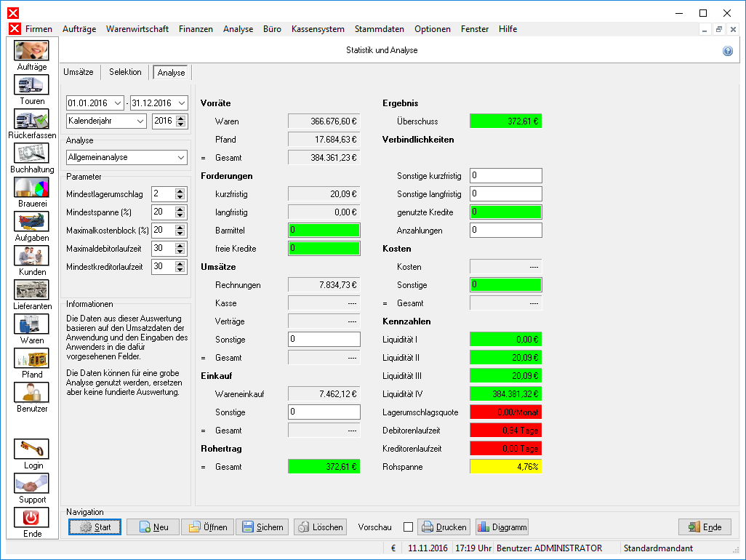The height and width of the screenshot is (560, 746).
Task: Open the Kunden sidebar icon
Action: pos(31,256)
